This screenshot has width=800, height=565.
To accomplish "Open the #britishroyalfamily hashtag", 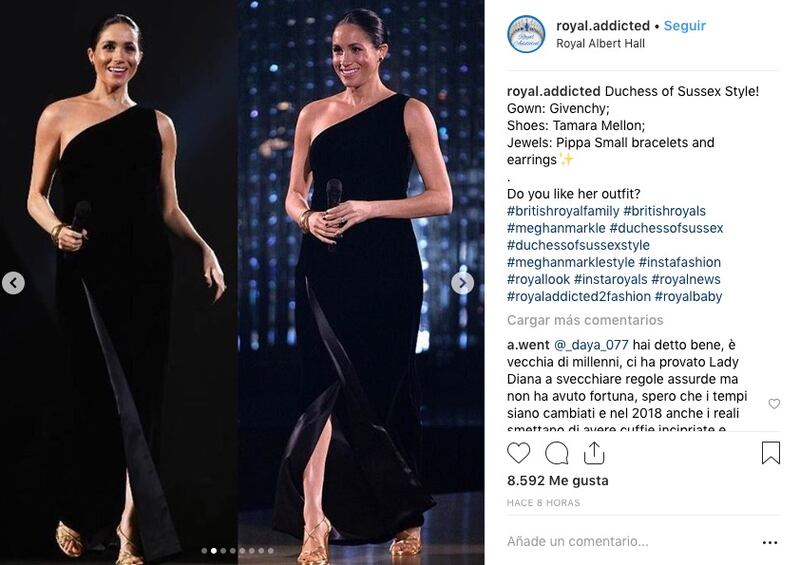I will click(x=563, y=211).
